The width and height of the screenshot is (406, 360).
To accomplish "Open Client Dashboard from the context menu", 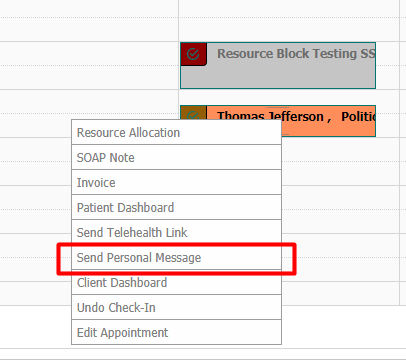I will pyautogui.click(x=176, y=282).
